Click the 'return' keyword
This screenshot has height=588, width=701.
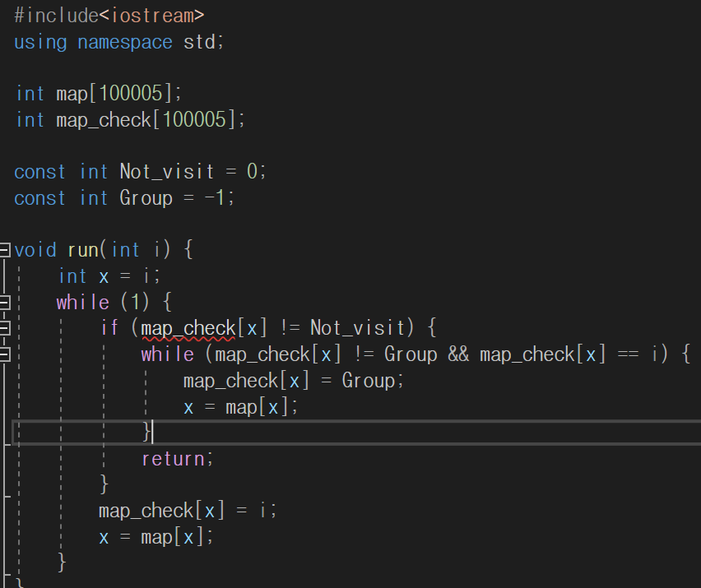[x=173, y=460]
